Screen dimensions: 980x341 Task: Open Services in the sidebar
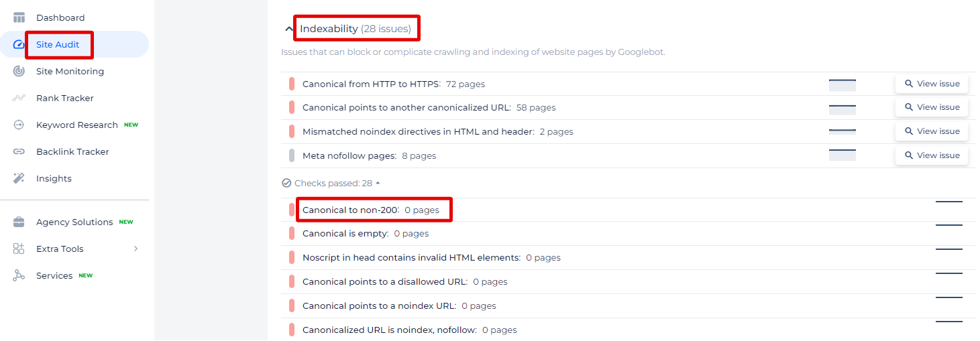click(54, 275)
